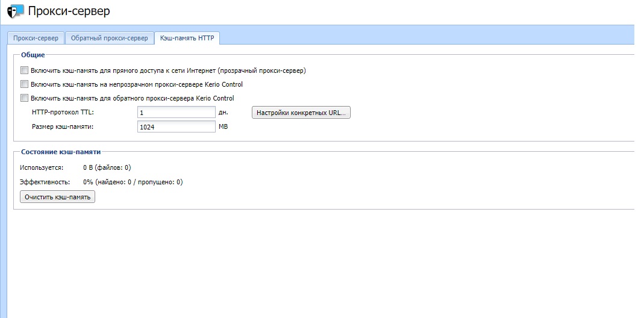Click the Прокси-сервер page title text
This screenshot has height=318, width=644.
tap(69, 11)
